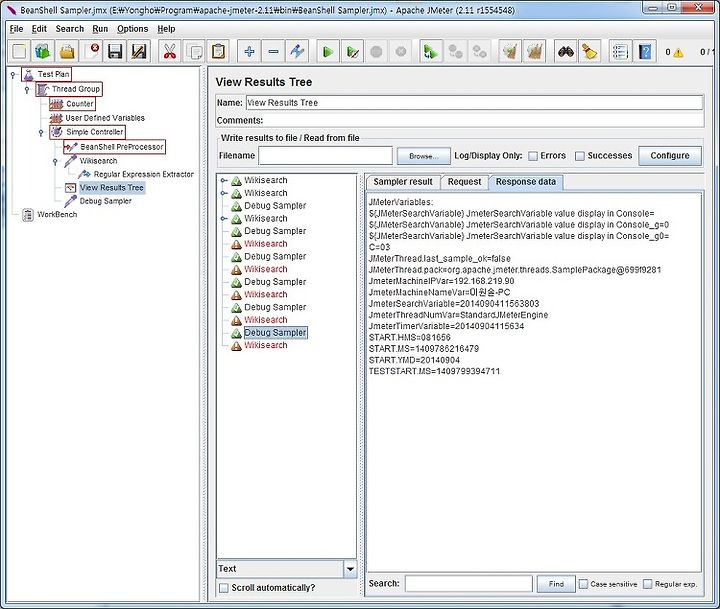This screenshot has height=609, width=720.
Task: Open the File menu
Action: [x=16, y=29]
